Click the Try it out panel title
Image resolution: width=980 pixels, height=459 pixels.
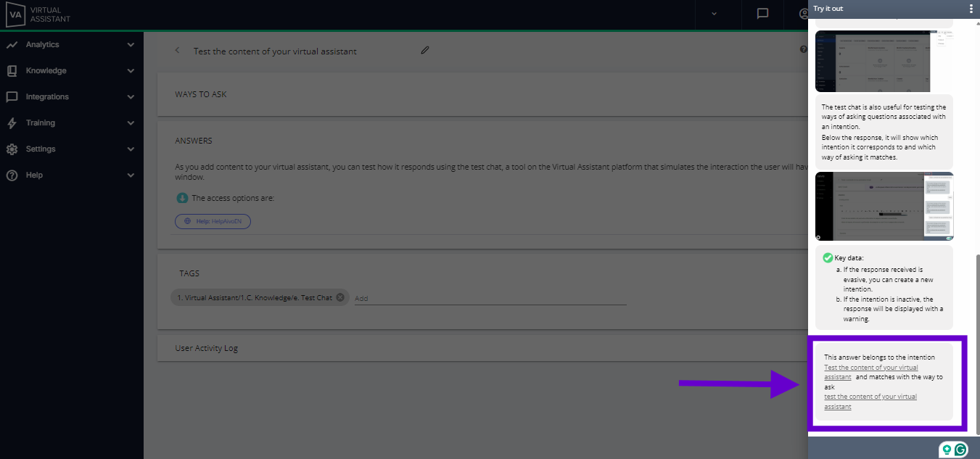click(x=828, y=9)
